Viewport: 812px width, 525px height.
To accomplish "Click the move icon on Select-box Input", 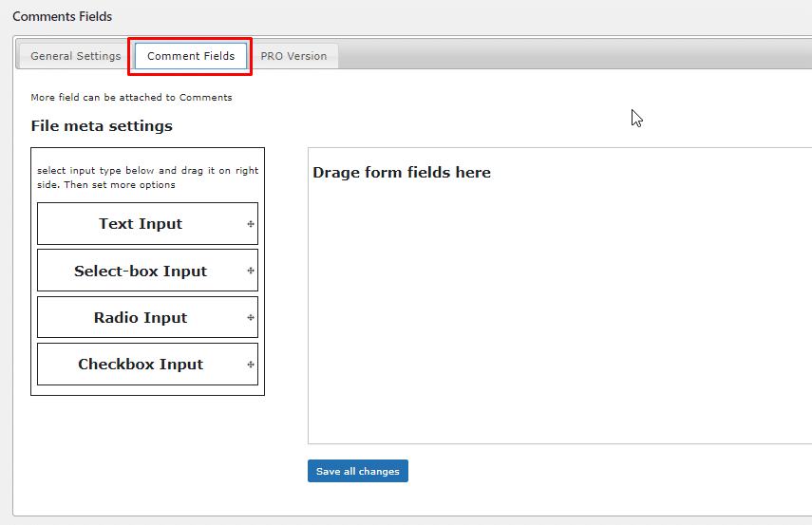I will point(251,271).
